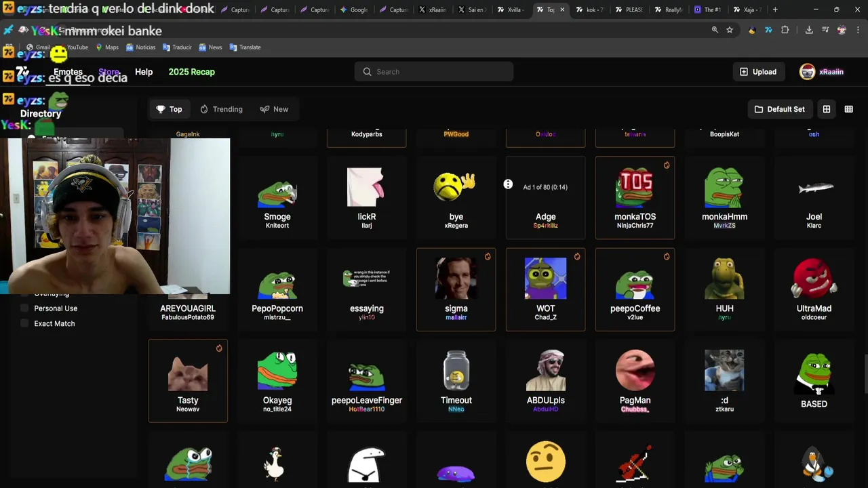This screenshot has height=488, width=868.
Task: Open the Chrome profile avatar
Action: tap(842, 30)
